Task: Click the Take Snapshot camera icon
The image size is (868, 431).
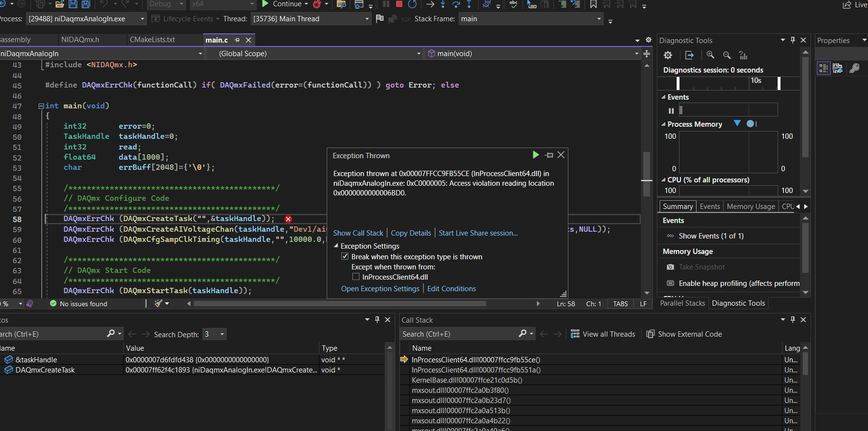Action: point(670,267)
